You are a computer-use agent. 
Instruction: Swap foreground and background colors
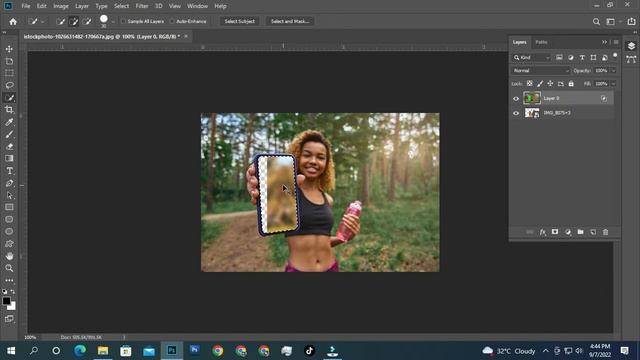coord(13,291)
